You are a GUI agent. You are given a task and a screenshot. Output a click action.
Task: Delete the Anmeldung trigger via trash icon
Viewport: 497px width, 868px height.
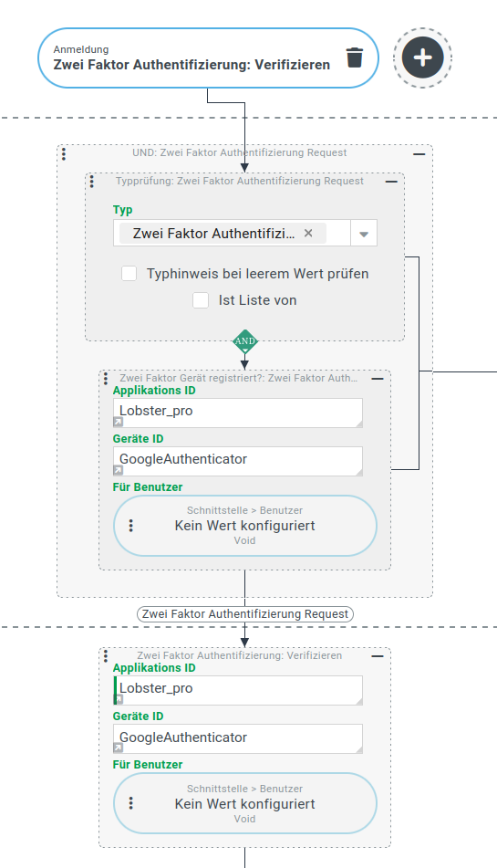tap(355, 58)
